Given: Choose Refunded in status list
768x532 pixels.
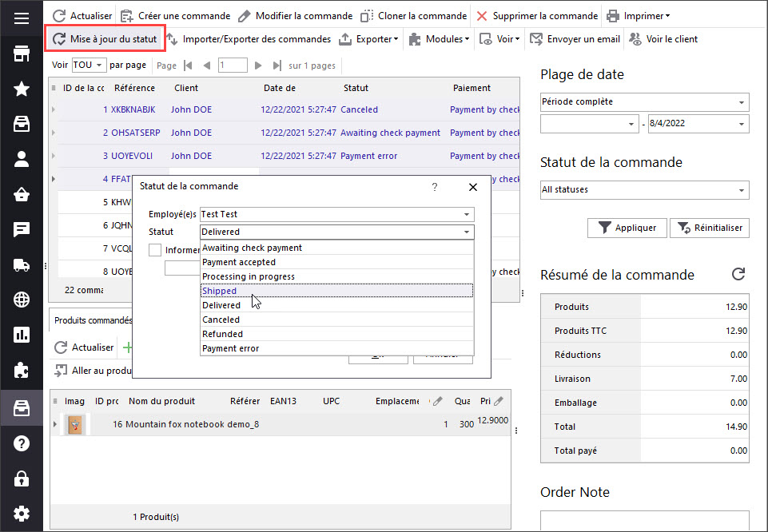Looking at the screenshot, I should click(x=337, y=334).
